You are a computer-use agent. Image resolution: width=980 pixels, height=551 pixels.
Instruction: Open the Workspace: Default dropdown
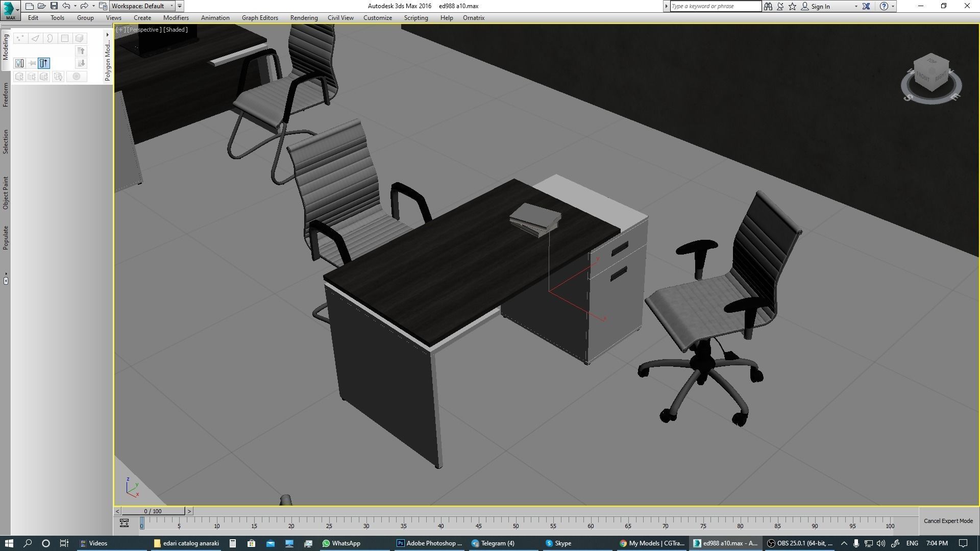click(142, 6)
